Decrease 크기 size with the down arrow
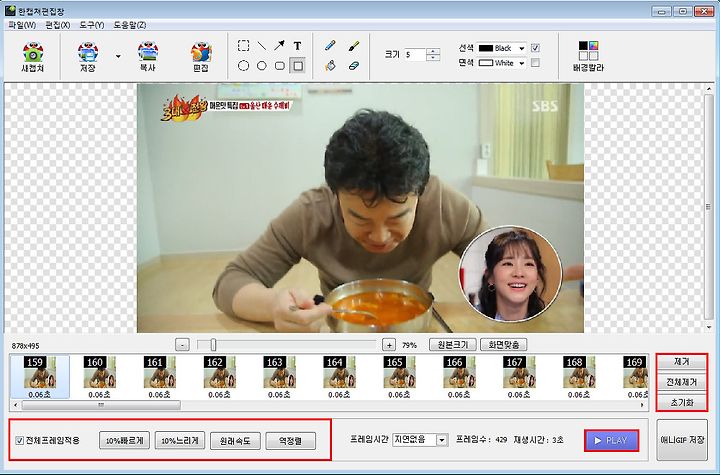 click(433, 58)
